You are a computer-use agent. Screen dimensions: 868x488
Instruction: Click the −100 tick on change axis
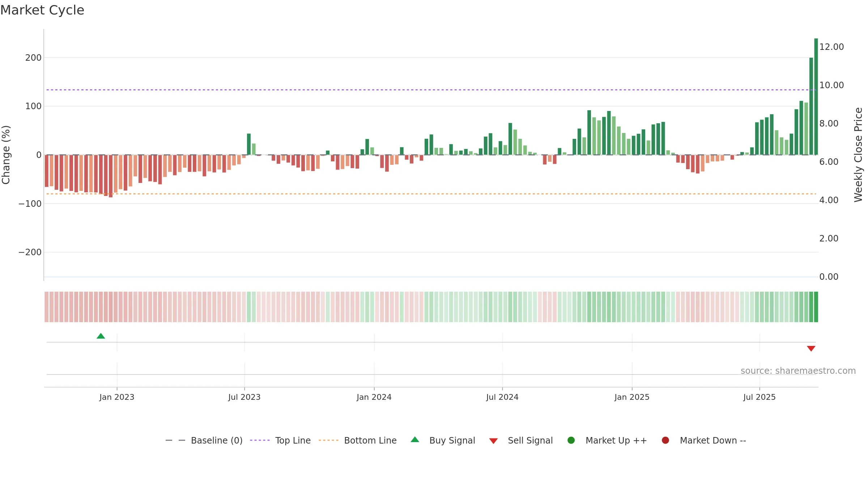click(x=30, y=204)
